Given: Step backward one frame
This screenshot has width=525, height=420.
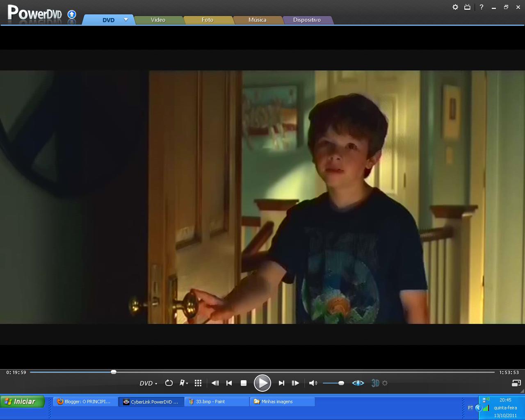Looking at the screenshot, I should click(215, 383).
